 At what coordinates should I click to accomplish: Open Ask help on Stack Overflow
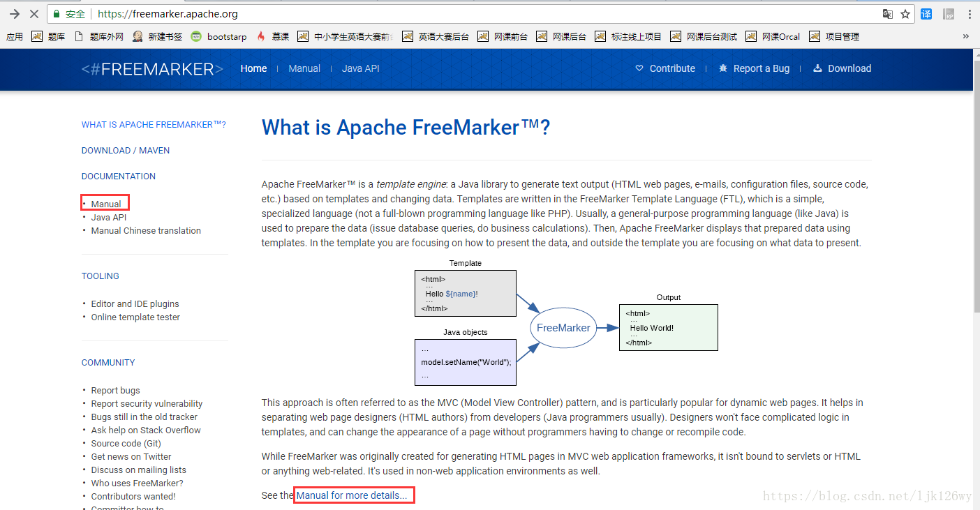(x=146, y=430)
